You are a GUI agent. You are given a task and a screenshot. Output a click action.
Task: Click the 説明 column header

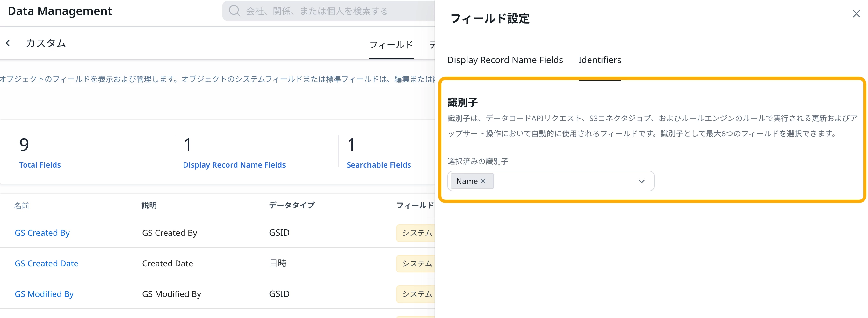coord(149,205)
